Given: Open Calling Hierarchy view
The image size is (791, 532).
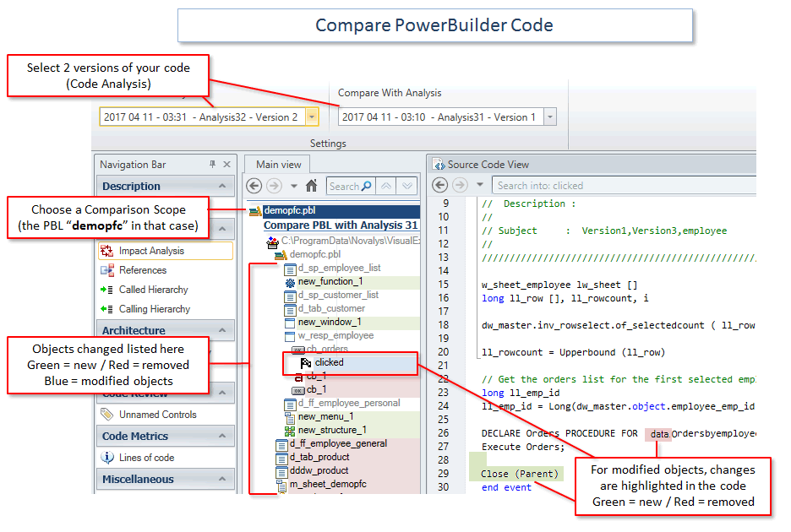Looking at the screenshot, I should point(155,308).
